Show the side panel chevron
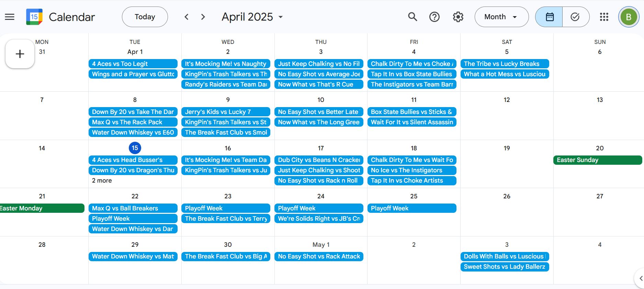Viewport: 644px width, 289px height. (640, 278)
